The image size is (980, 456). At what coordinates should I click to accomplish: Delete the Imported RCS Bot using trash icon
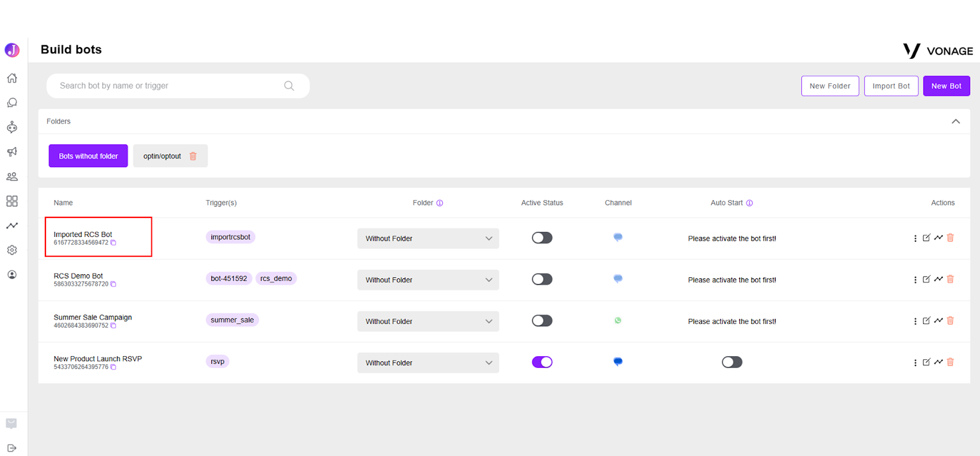coord(950,237)
